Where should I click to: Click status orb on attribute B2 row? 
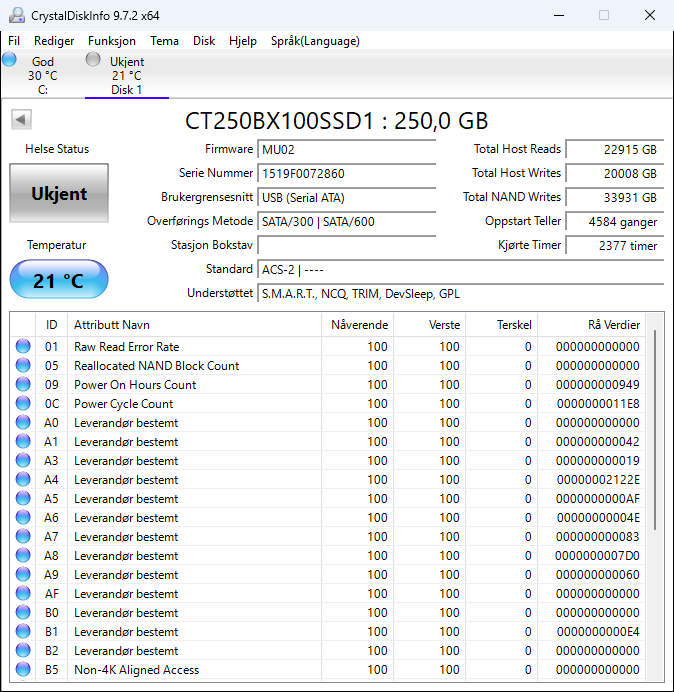point(23,650)
